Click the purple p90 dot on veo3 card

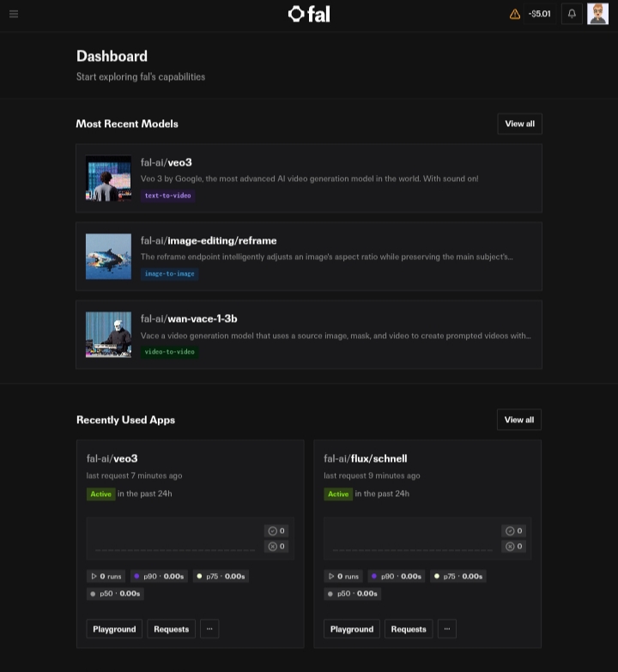click(x=136, y=576)
